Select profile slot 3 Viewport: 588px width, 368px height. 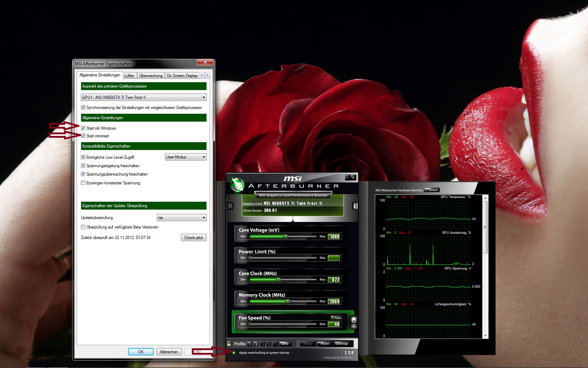tap(262, 344)
